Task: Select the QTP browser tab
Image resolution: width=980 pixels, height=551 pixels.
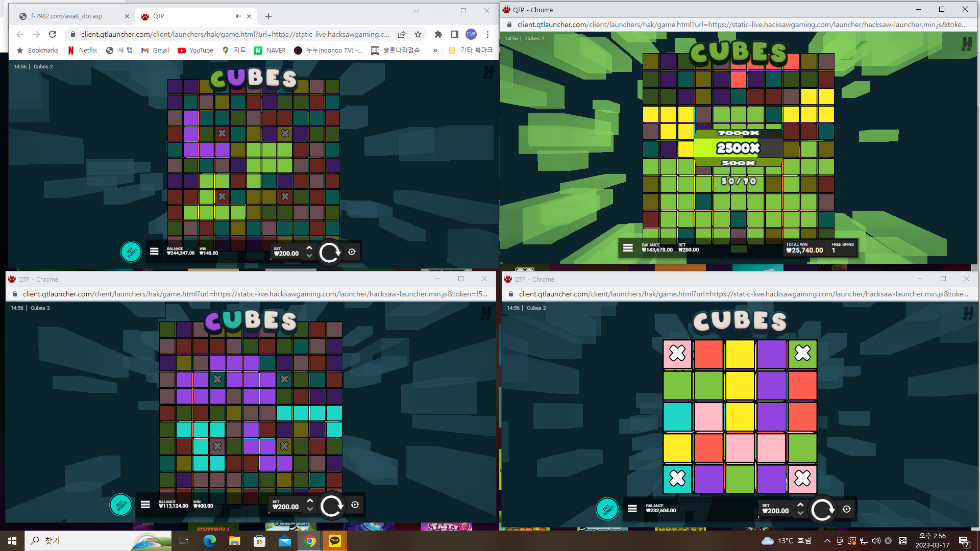Action: [x=194, y=16]
